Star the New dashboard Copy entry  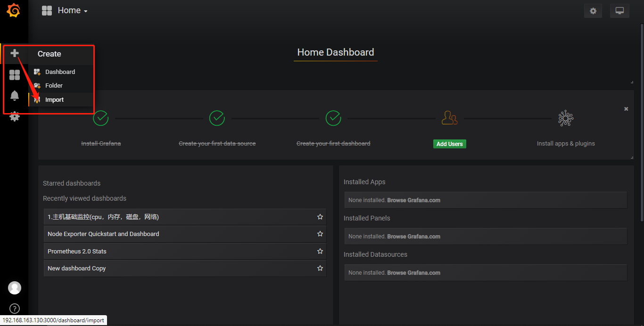[320, 268]
